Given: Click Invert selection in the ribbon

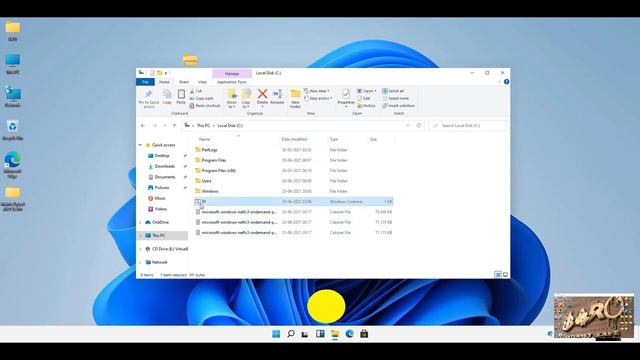Looking at the screenshot, I should click(x=398, y=106).
